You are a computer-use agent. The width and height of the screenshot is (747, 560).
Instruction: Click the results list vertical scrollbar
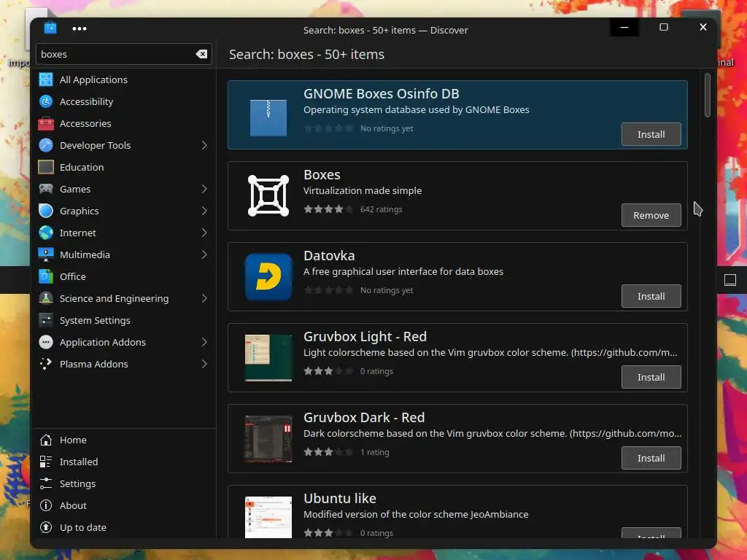(708, 95)
